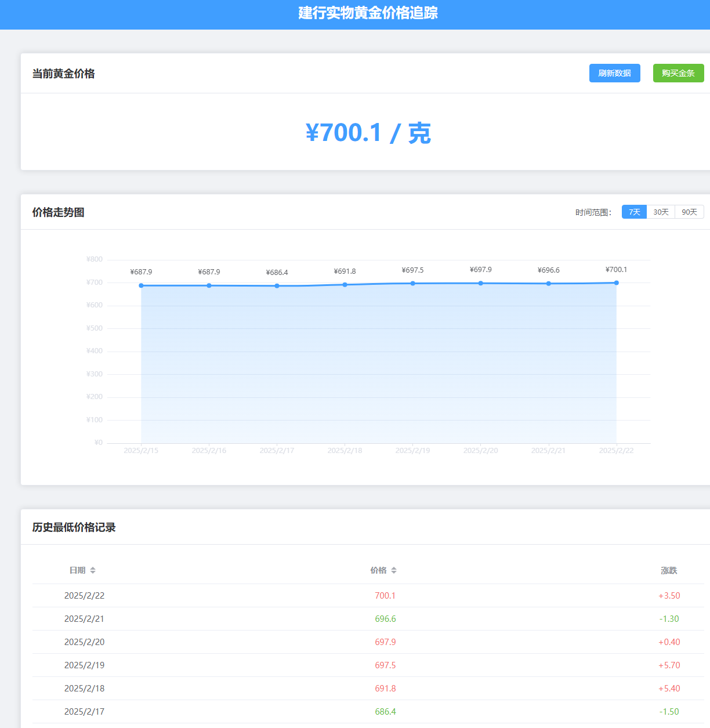Image resolution: width=710 pixels, height=728 pixels.
Task: Click the 686.4 price cell in the table
Action: tap(385, 712)
